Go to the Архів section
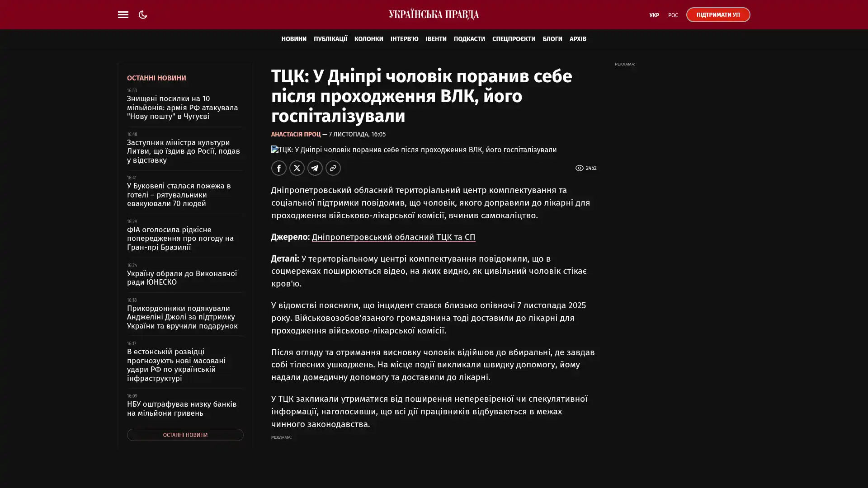868x488 pixels. (577, 39)
